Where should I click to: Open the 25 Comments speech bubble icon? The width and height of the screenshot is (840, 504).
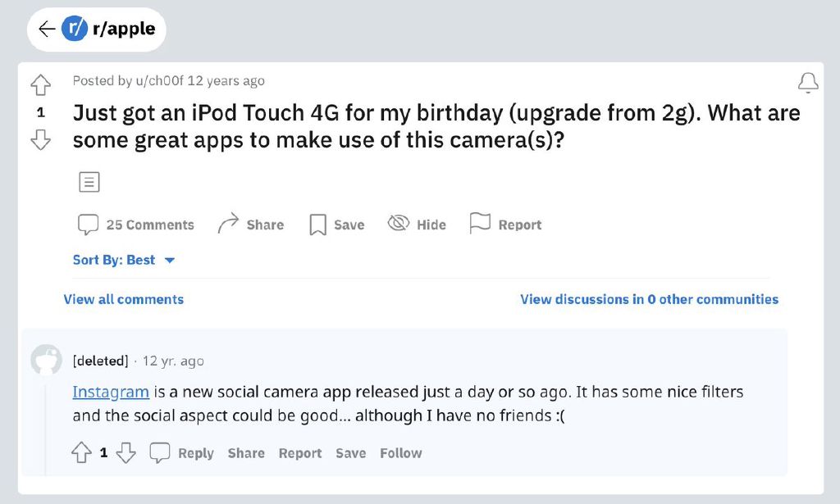(x=88, y=225)
